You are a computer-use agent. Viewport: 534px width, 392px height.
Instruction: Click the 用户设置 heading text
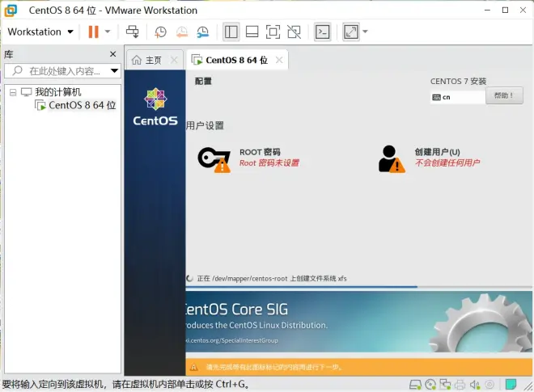point(205,125)
